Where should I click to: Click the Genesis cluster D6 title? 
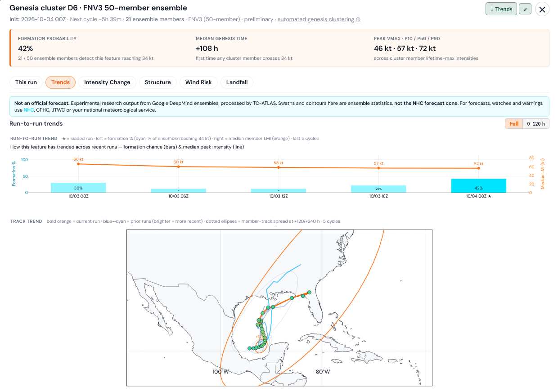98,8
